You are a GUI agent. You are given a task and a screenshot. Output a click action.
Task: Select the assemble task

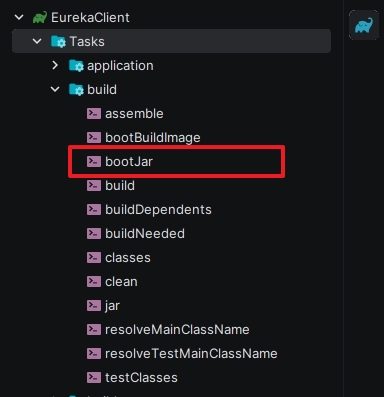[x=134, y=114]
